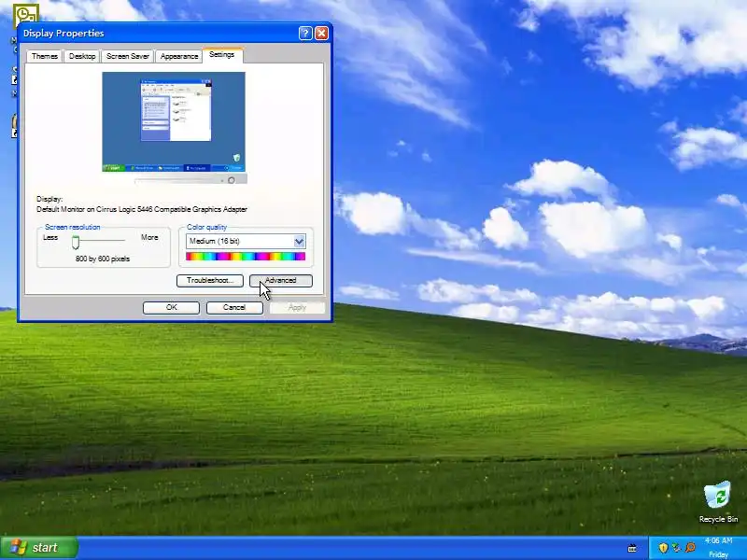Click the rainbow color quality bar
Viewport: 747px width, 560px height.
tap(246, 257)
